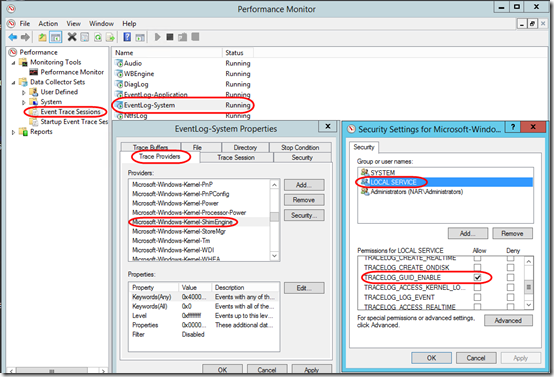Check Allow for TRACELOG_LOG_EVENT

pyautogui.click(x=477, y=297)
